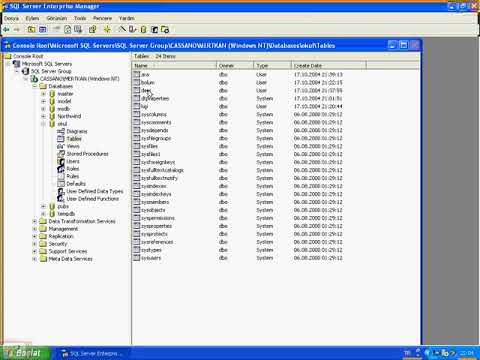The width and height of the screenshot is (480, 360).
Task: Select the Meta Data Services tree item
Action: 70,259
